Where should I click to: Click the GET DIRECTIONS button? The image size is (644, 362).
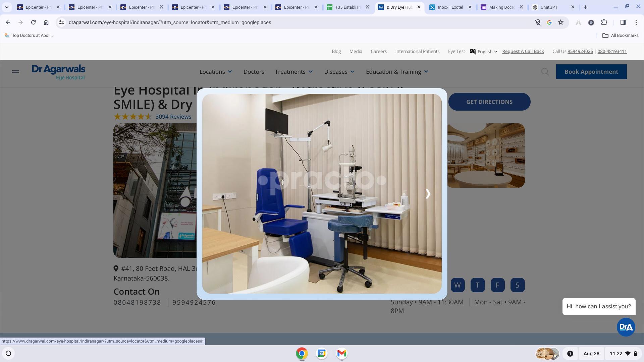pyautogui.click(x=489, y=102)
